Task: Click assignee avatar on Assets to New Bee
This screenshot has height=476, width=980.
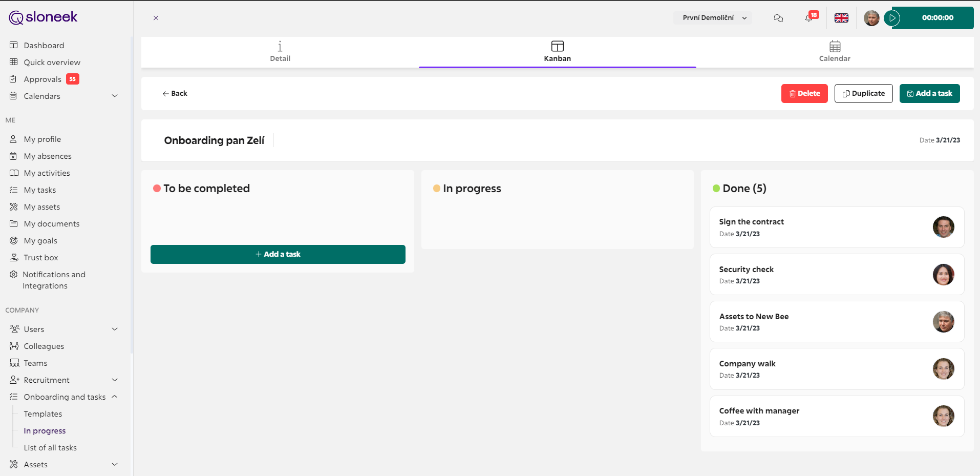Action: pos(943,322)
